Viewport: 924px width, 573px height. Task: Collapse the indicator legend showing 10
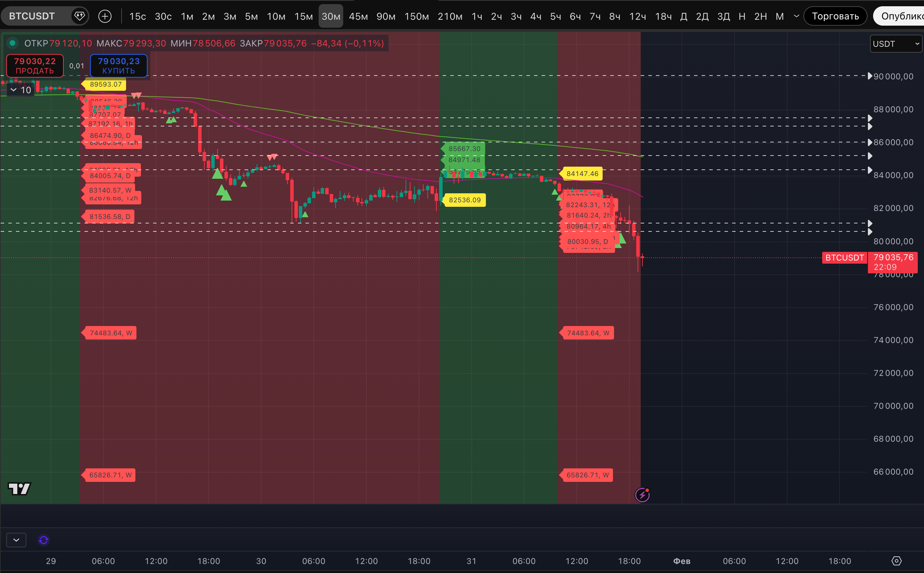[x=14, y=90]
